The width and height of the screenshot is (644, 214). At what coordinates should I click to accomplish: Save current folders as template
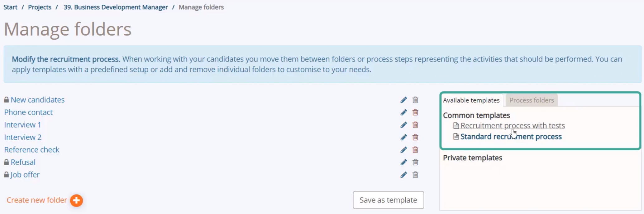[x=388, y=200]
